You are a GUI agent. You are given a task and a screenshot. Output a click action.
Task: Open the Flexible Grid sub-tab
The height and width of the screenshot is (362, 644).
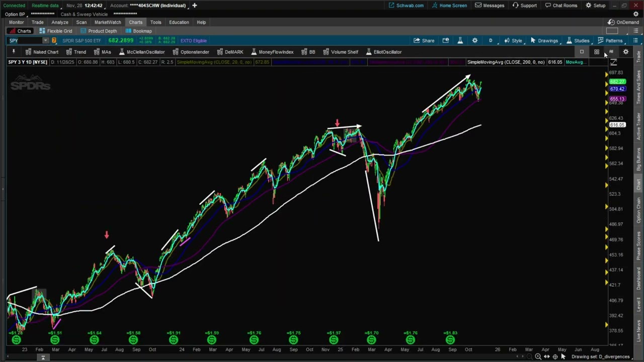(55, 31)
